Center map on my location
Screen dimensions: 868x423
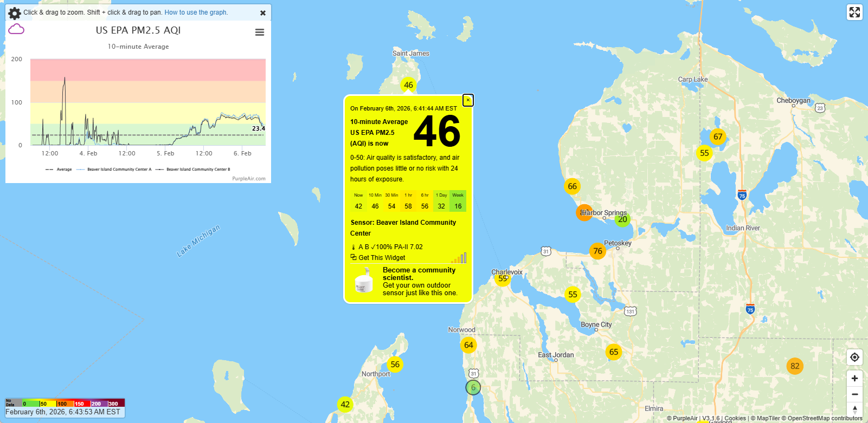tap(854, 357)
